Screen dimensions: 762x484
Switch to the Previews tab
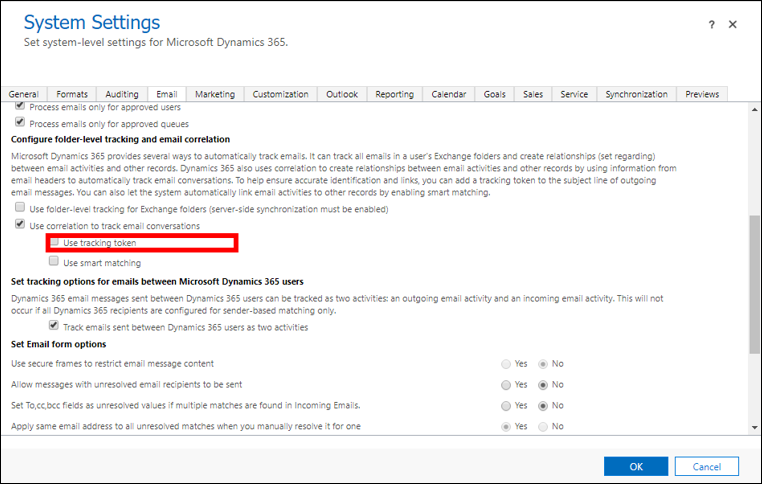pyautogui.click(x=702, y=94)
